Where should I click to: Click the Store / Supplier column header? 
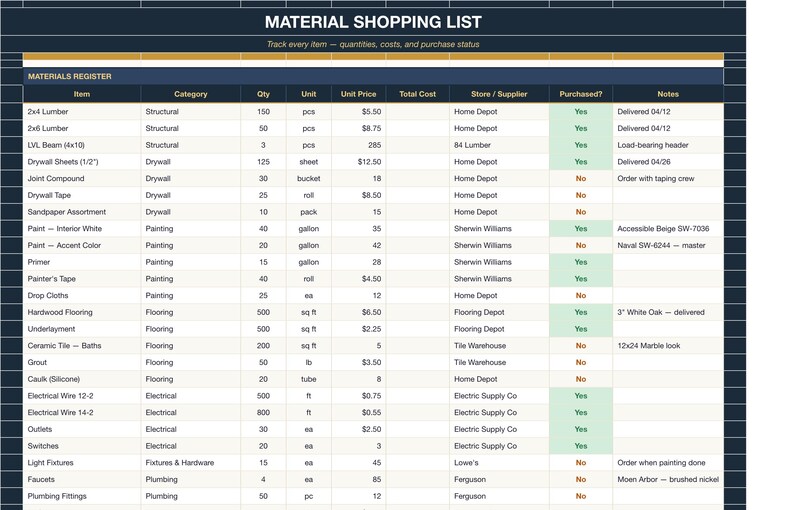[499, 94]
